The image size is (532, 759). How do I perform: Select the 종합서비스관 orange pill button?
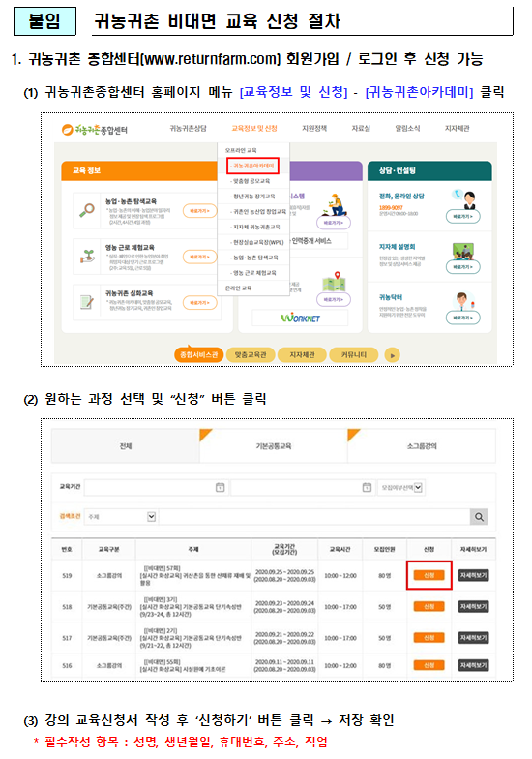199,355
